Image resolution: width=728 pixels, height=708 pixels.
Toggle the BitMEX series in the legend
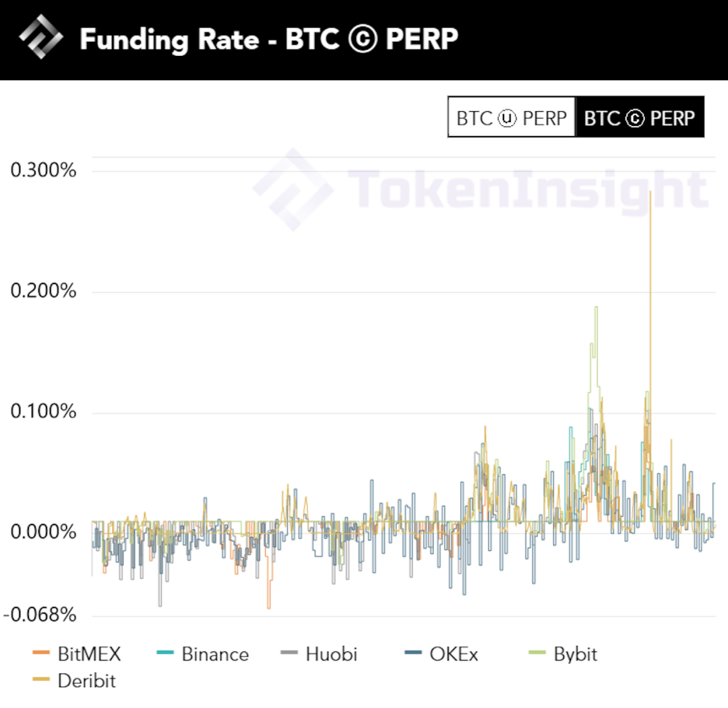click(x=89, y=654)
